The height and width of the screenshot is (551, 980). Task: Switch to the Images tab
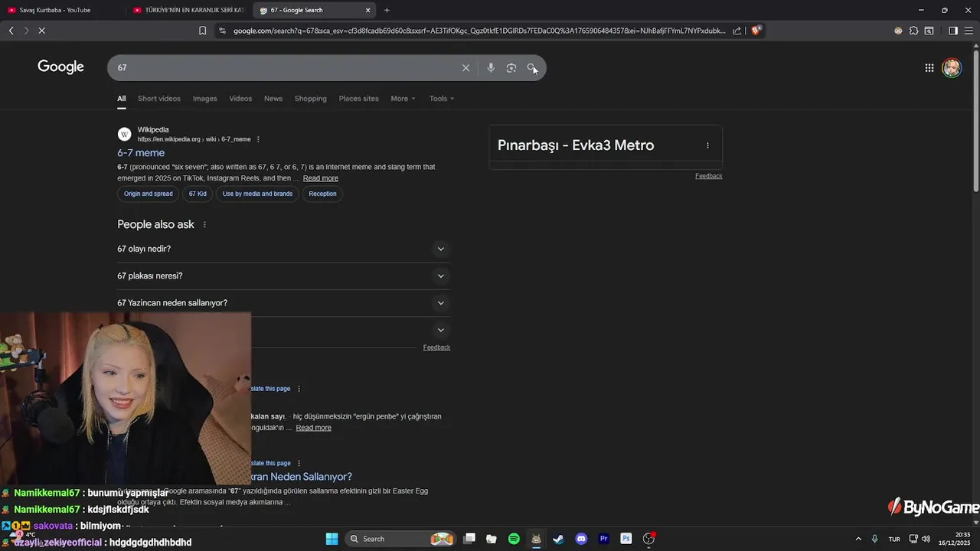[204, 99]
